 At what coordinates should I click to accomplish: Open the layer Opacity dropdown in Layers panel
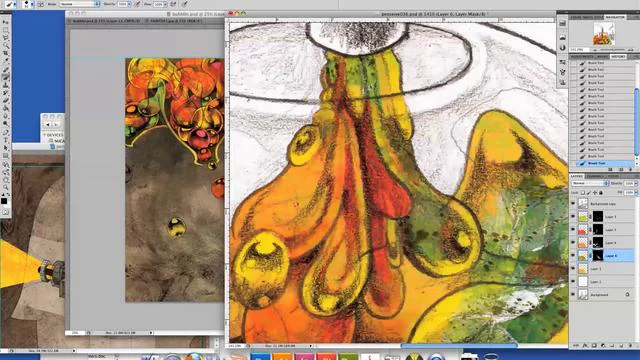tap(636, 184)
